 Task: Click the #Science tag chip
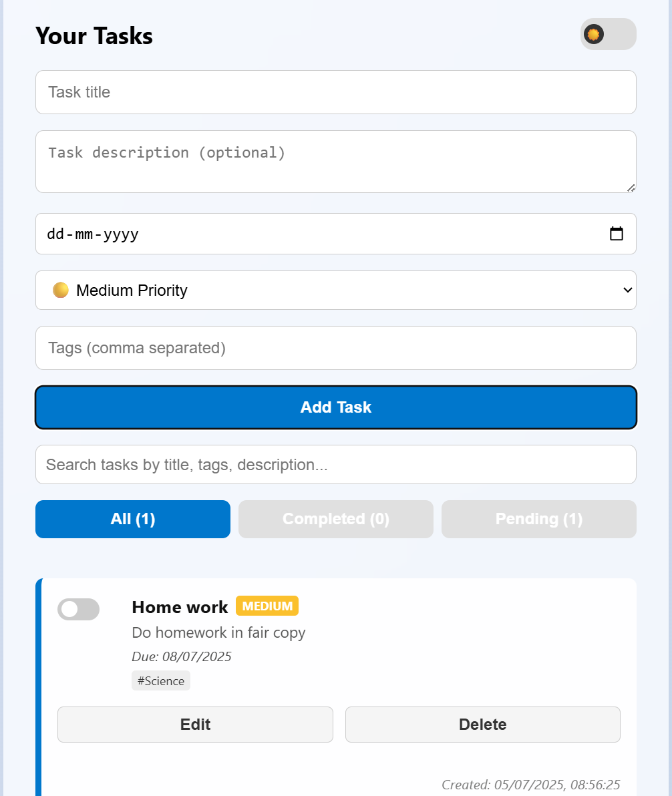point(161,680)
